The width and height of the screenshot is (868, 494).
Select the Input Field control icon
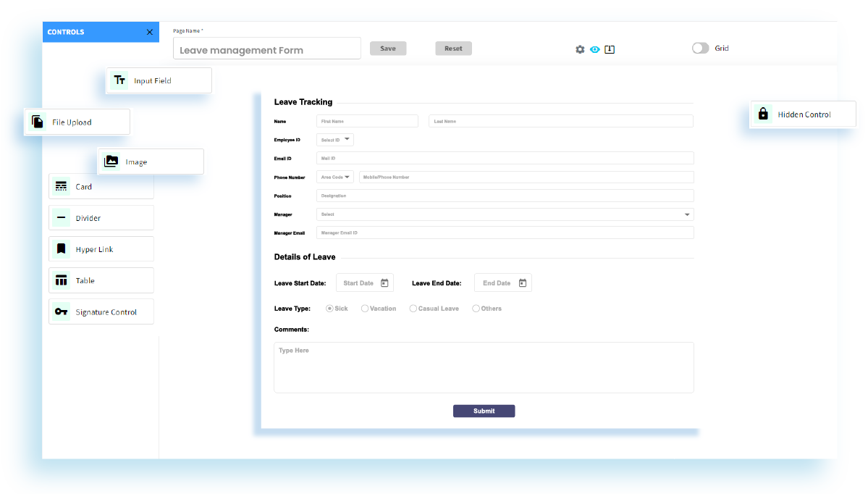point(120,80)
